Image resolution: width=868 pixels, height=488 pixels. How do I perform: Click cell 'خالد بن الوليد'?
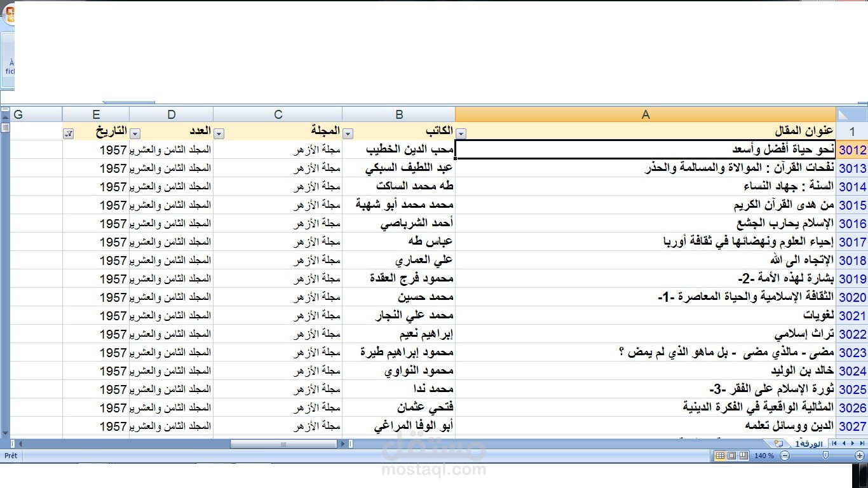646,371
